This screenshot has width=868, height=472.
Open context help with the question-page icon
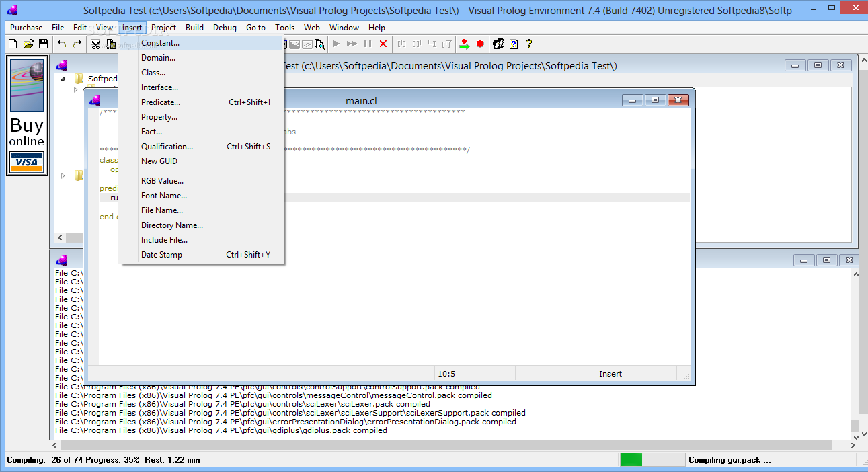click(x=514, y=44)
